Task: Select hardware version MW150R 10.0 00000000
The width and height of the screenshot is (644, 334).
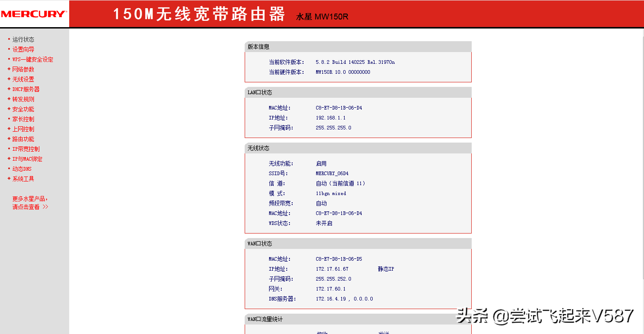Action: coord(343,72)
